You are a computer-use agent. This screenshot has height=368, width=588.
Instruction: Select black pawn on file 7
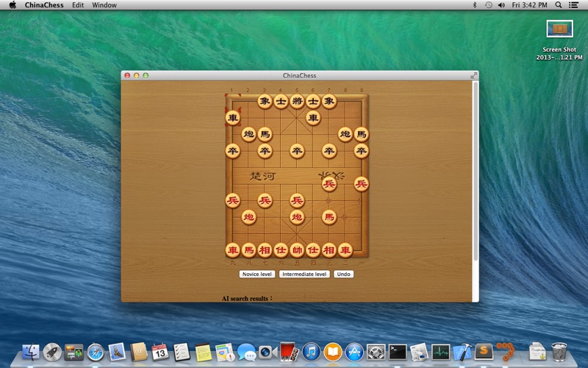coord(329,151)
